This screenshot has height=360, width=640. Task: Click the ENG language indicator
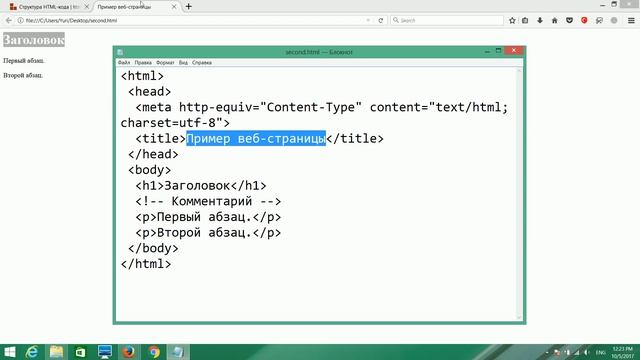tap(601, 352)
